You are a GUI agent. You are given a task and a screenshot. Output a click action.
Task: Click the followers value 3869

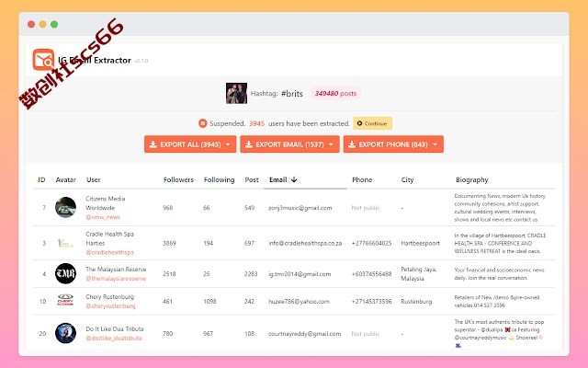tap(169, 243)
